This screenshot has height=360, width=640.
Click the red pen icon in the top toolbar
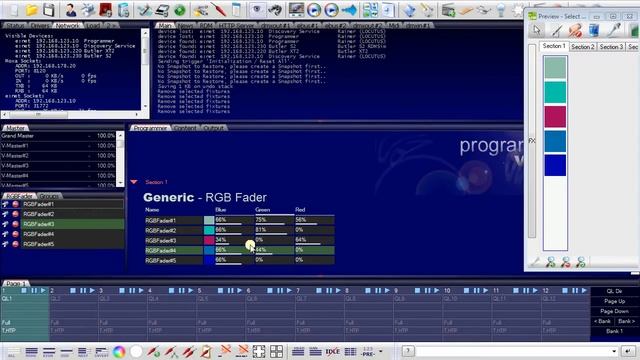219,10
